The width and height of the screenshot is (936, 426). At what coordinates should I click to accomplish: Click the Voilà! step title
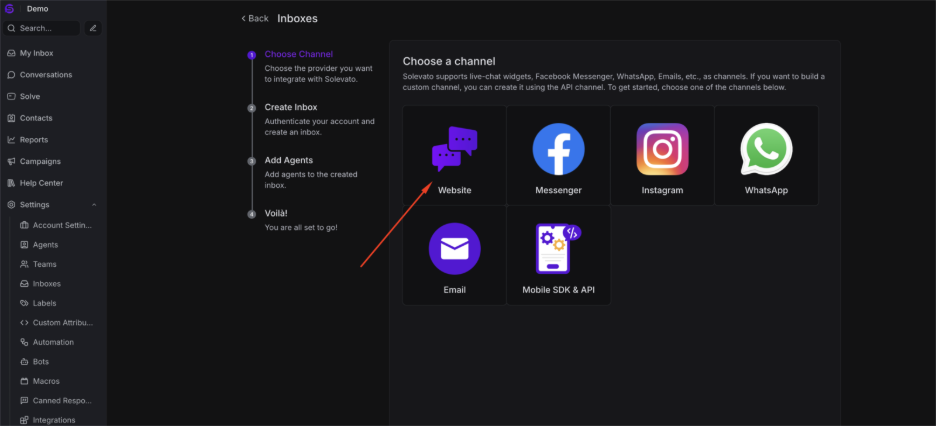point(276,213)
